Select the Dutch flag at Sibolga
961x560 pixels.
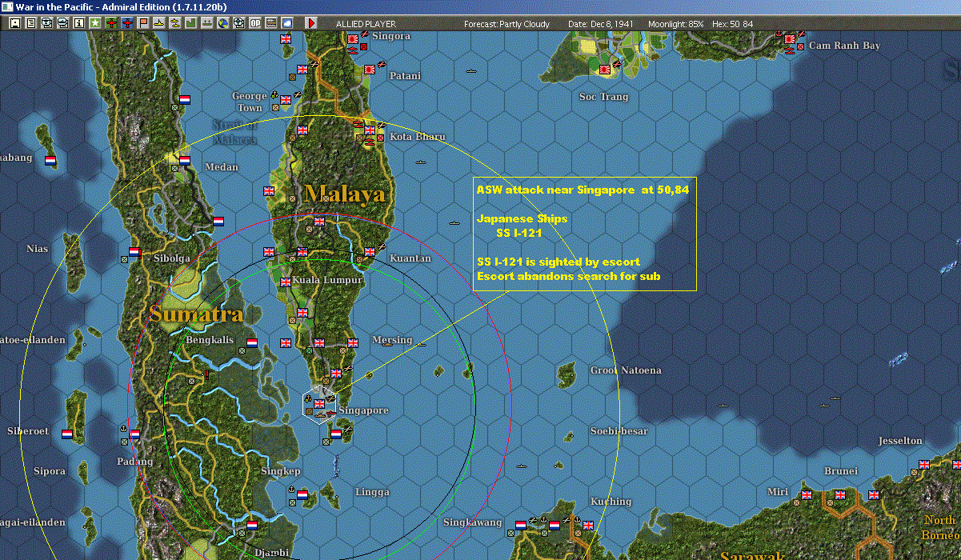click(134, 252)
